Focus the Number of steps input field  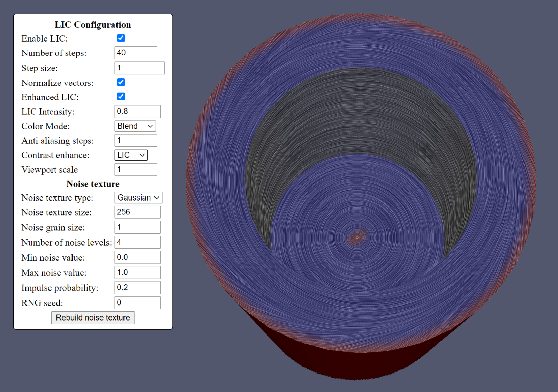click(x=136, y=53)
